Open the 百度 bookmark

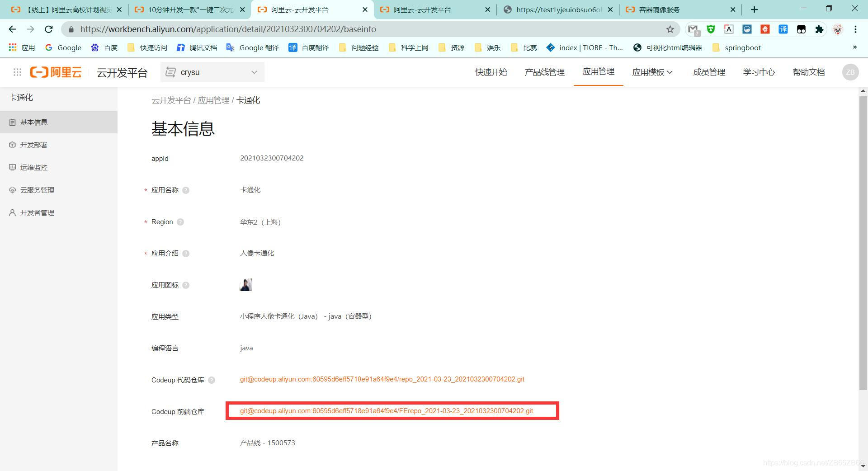click(104, 47)
